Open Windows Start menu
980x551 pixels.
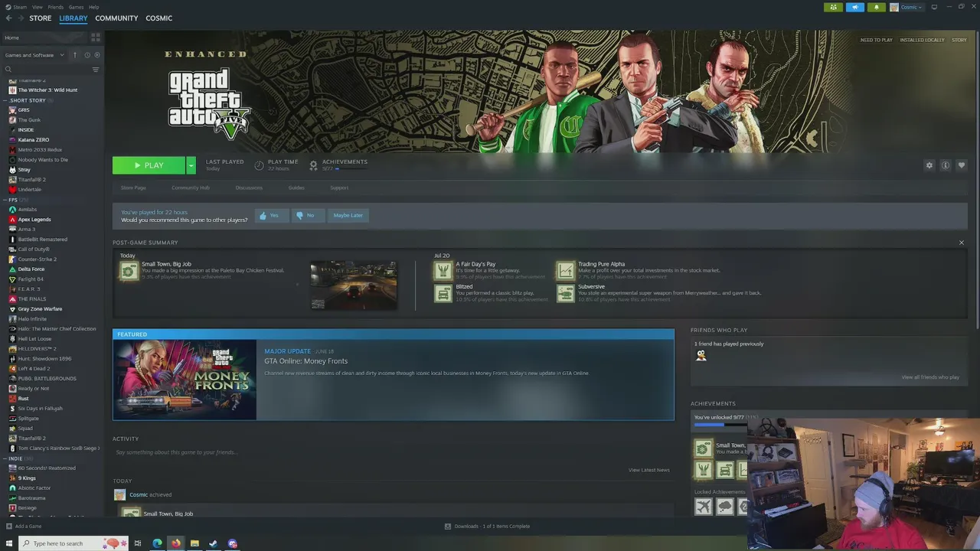(8, 543)
